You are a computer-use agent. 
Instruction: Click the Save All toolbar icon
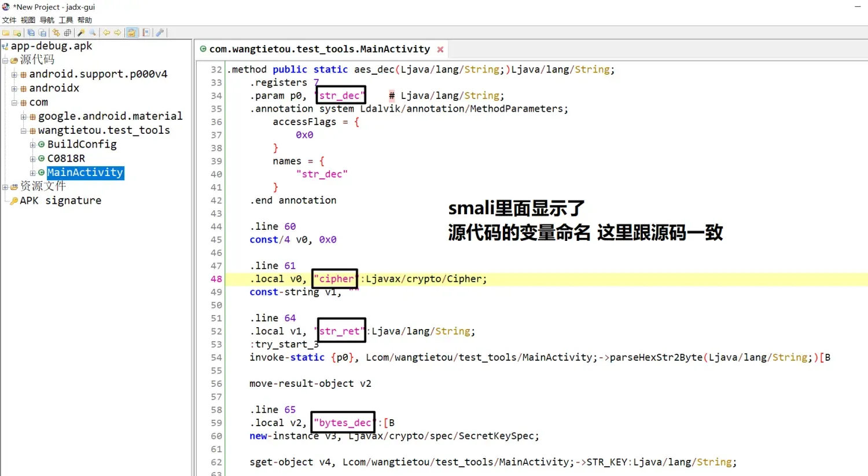(x=31, y=33)
